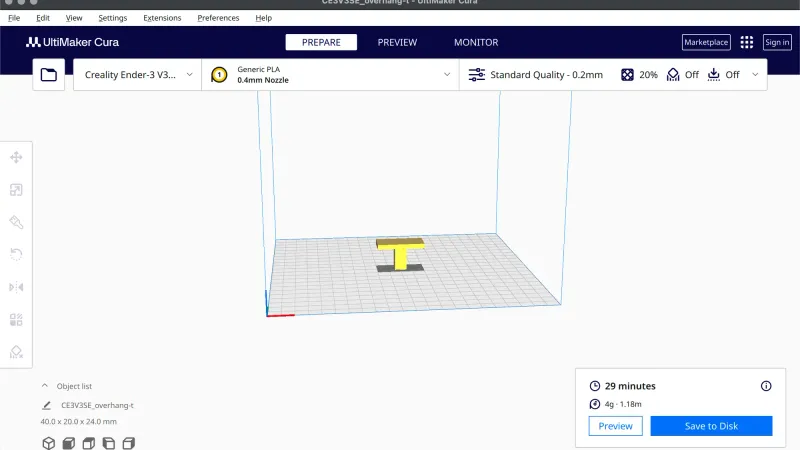Expand Generic PLA material dropdown
The image size is (800, 450).
coord(331,74)
